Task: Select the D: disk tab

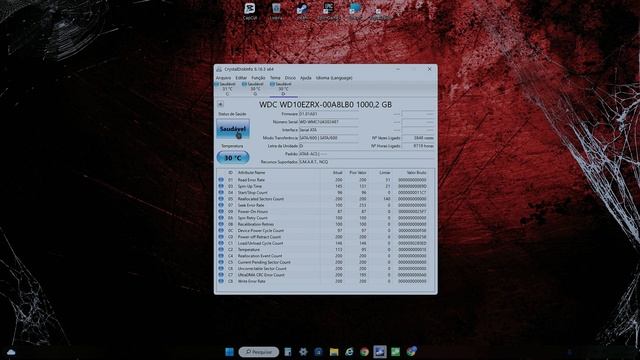Action: pyautogui.click(x=283, y=89)
